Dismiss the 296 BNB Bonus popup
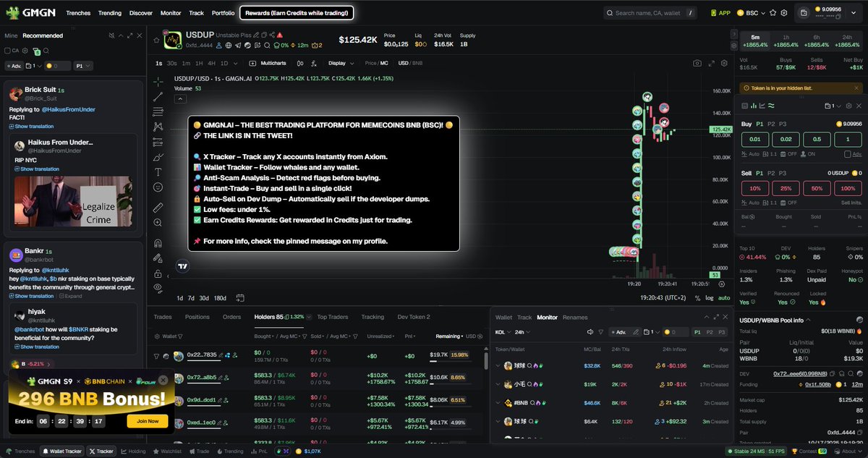Screen dimensions: 868x458 163,380
